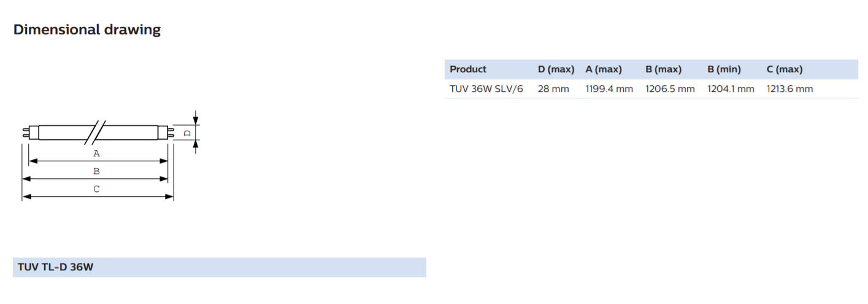Viewport: 868px width, 304px height.
Task: Select the TUV 36W SLV/6 product cell
Action: 486,89
